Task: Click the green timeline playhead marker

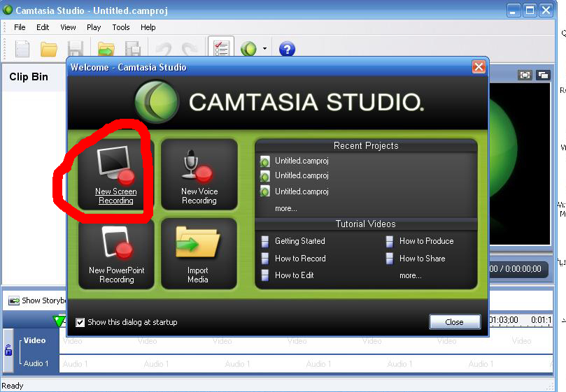Action: pos(59,321)
